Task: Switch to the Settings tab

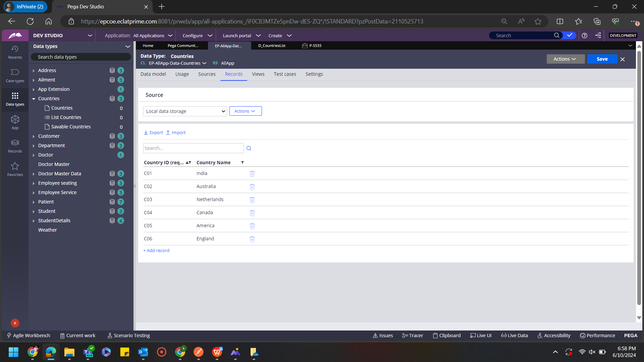Action: pyautogui.click(x=315, y=74)
